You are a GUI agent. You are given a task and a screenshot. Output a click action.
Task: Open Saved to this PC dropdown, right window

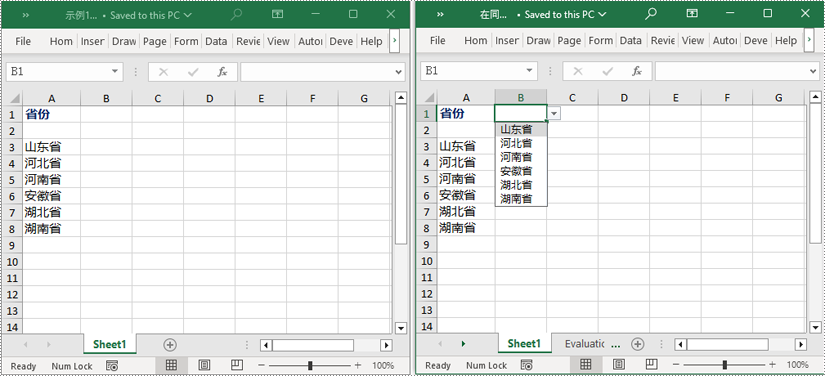pos(566,15)
